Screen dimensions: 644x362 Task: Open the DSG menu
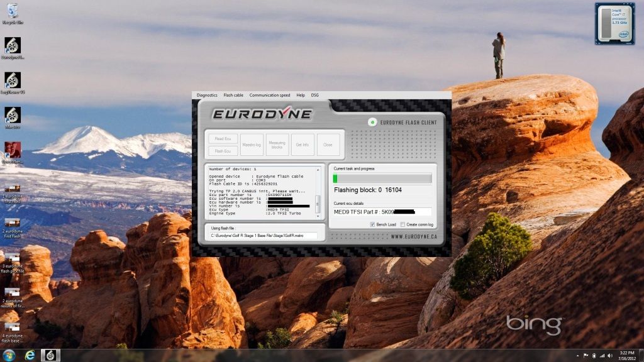[x=314, y=96]
